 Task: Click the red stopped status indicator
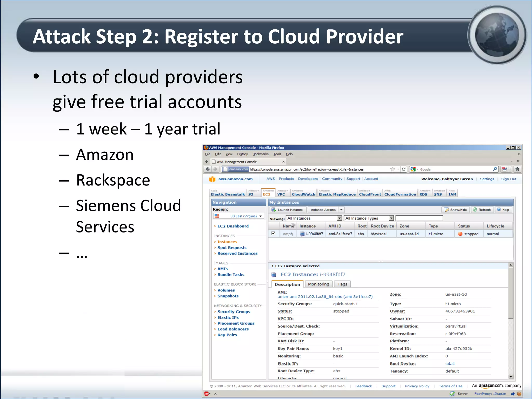[460, 234]
